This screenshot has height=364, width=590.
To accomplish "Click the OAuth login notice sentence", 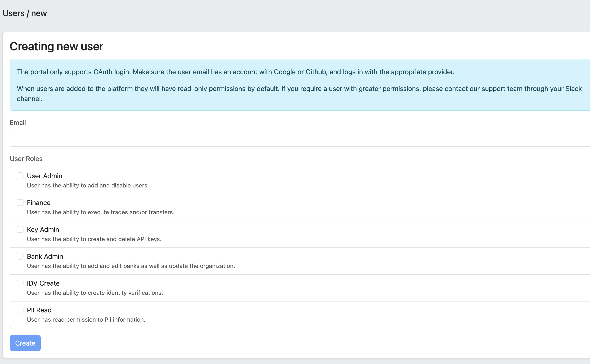I will (236, 72).
